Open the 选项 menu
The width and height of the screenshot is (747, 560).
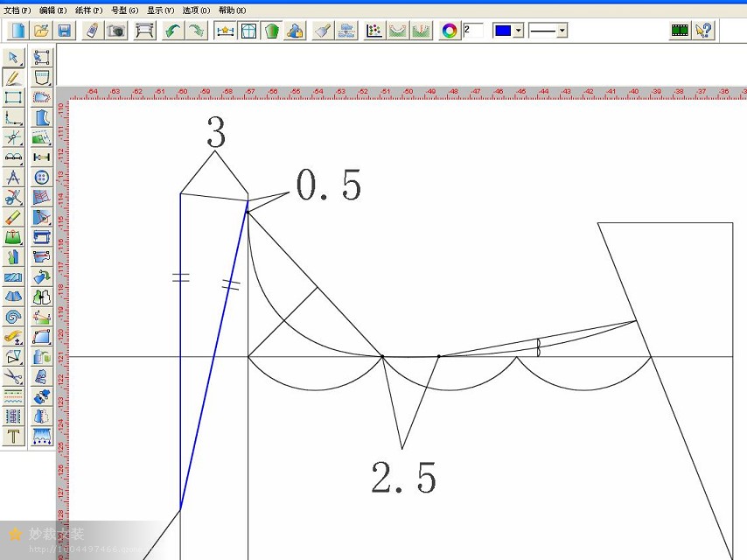click(x=196, y=10)
